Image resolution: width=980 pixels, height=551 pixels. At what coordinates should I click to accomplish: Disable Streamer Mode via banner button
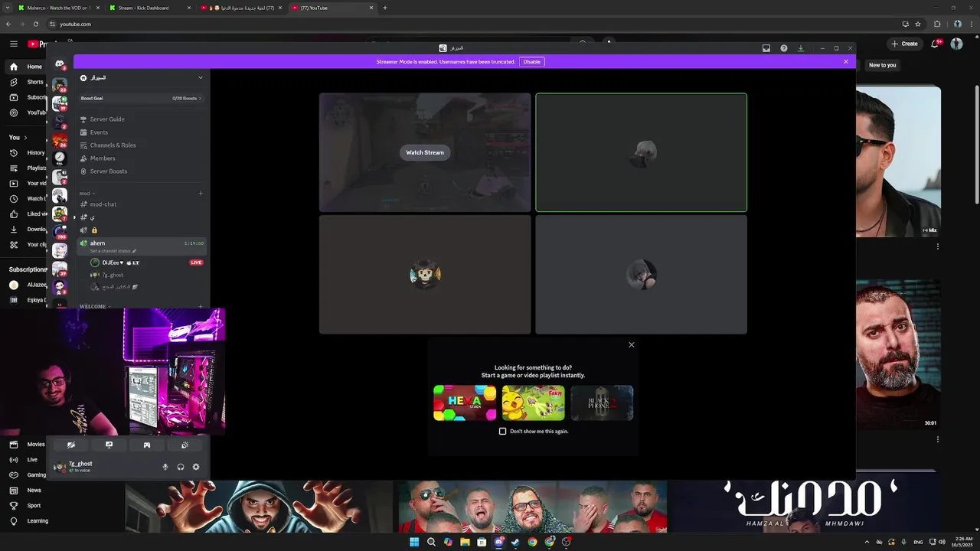tap(532, 61)
